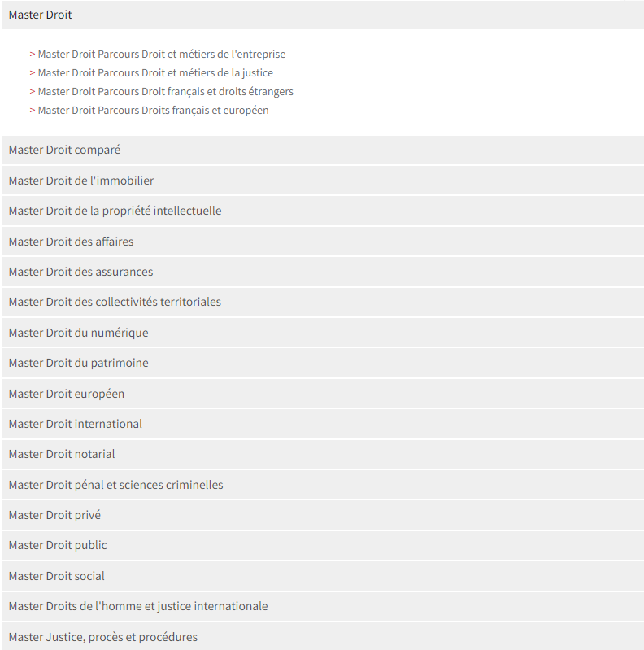Expand Master Droit international section
Screen dimensions: 644x650
point(323,424)
